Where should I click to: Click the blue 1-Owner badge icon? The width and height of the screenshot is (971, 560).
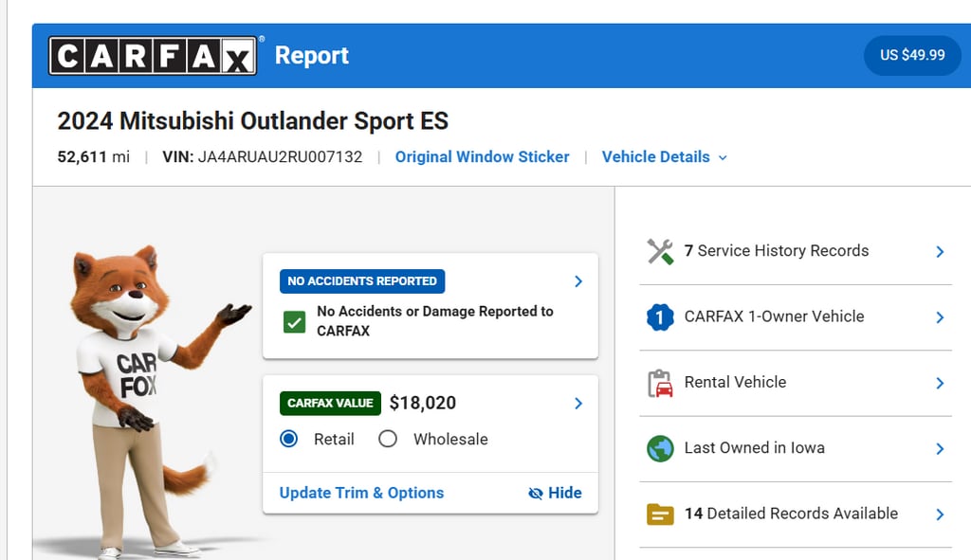[660, 317]
